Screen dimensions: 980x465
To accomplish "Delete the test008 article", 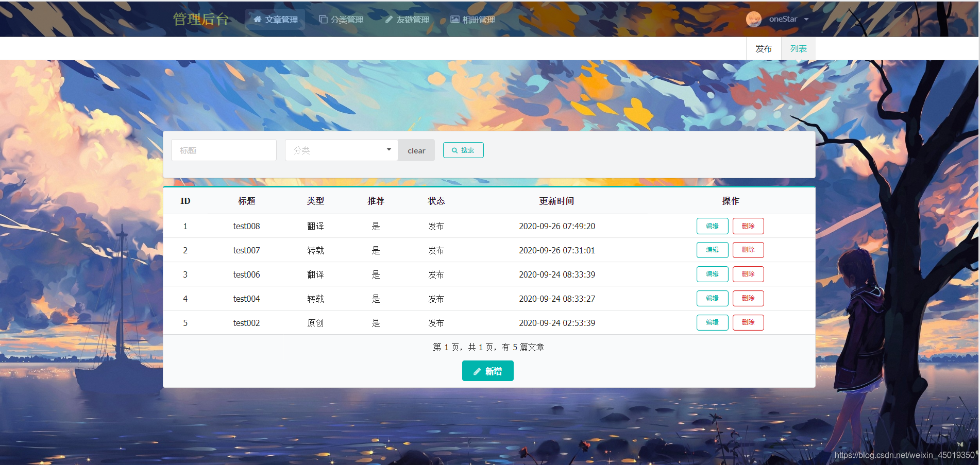I will [748, 226].
